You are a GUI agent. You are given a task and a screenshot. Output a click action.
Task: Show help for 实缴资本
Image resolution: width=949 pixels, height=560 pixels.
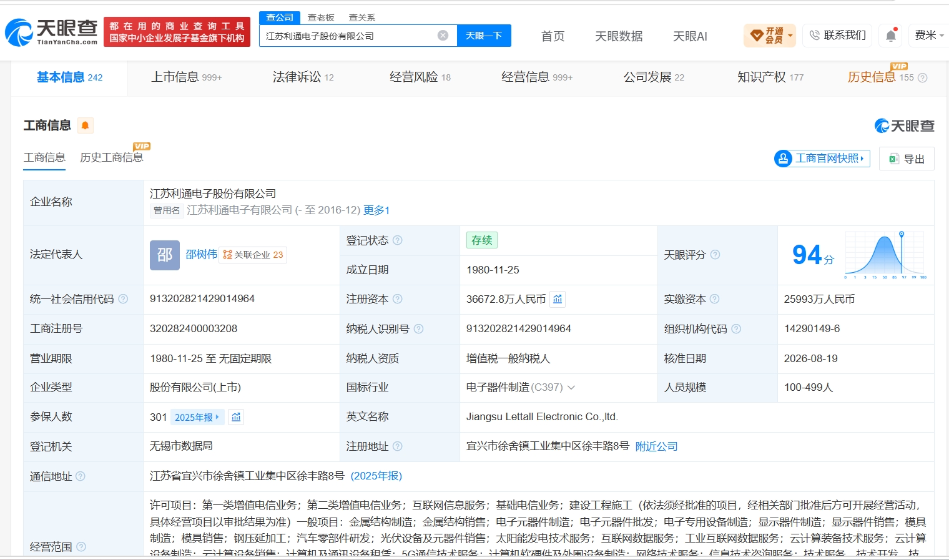click(715, 299)
